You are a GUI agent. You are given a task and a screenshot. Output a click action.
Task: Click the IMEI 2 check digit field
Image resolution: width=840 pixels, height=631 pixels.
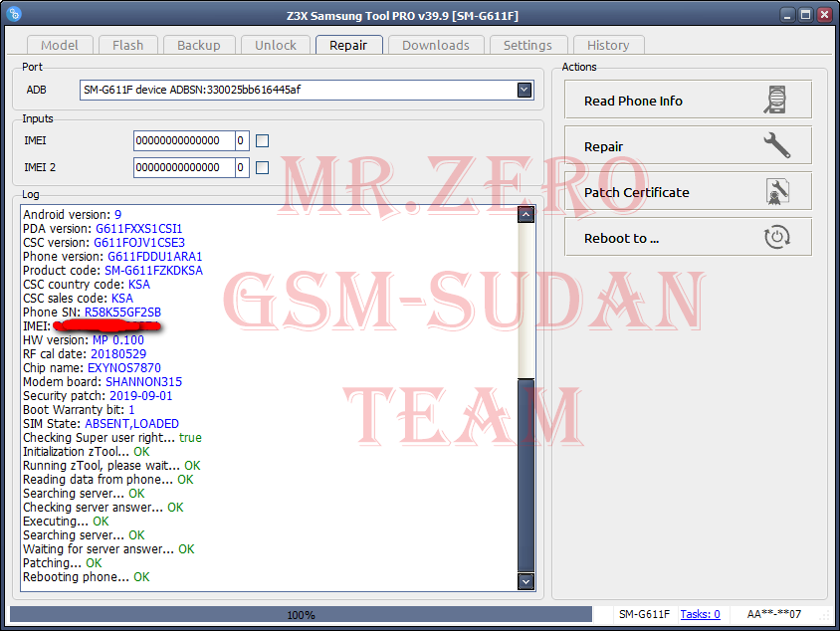click(x=242, y=167)
